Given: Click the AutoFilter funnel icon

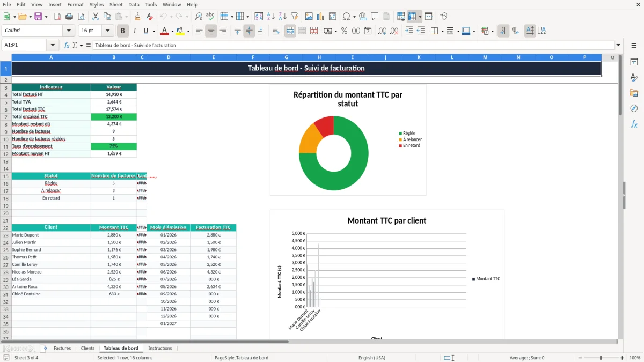Looking at the screenshot, I should pyautogui.click(x=295, y=17).
